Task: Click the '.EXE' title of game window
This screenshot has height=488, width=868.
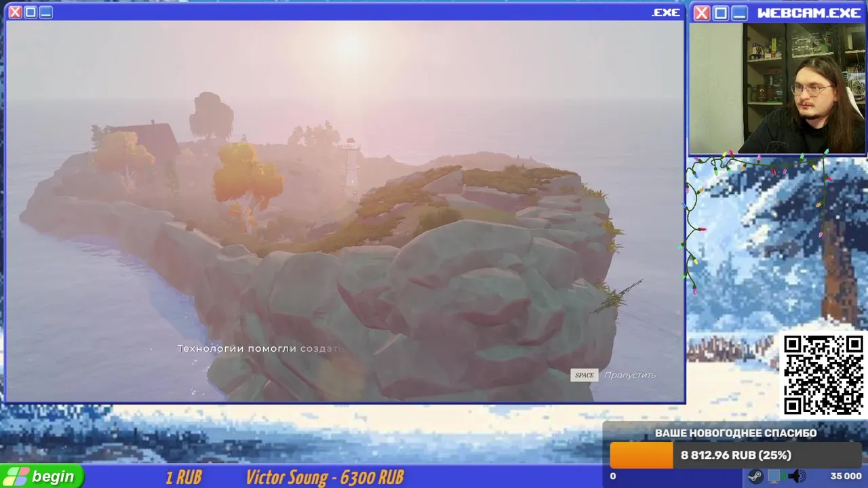Action: coord(666,12)
